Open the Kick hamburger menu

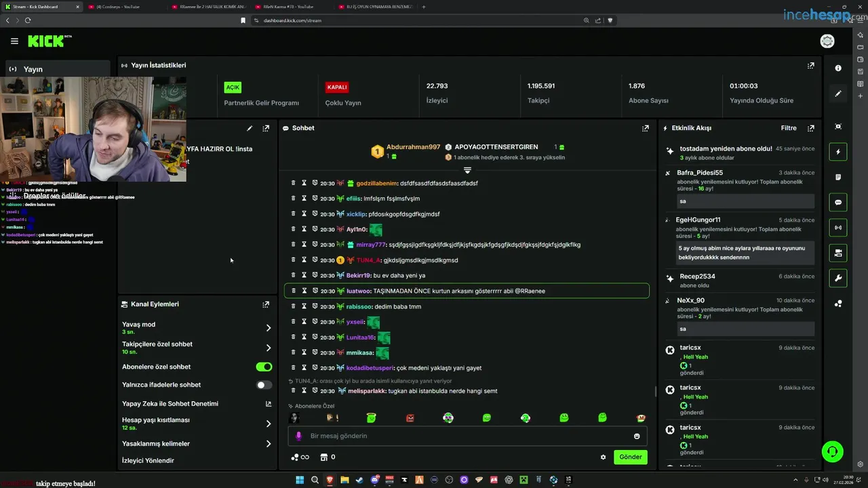click(14, 41)
